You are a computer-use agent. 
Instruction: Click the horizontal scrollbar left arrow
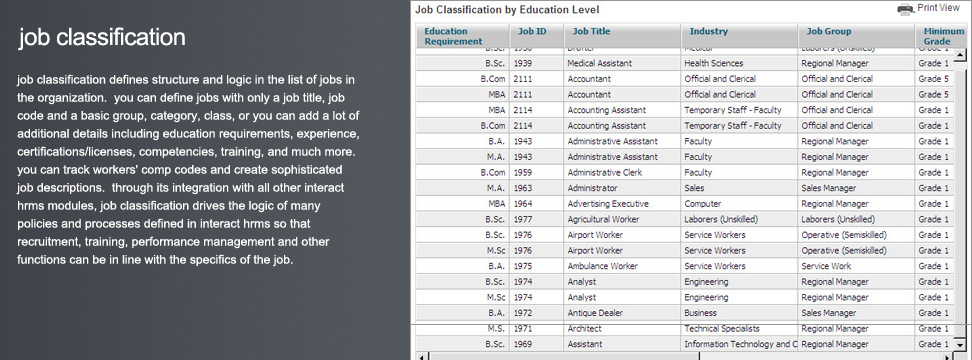[x=421, y=357]
